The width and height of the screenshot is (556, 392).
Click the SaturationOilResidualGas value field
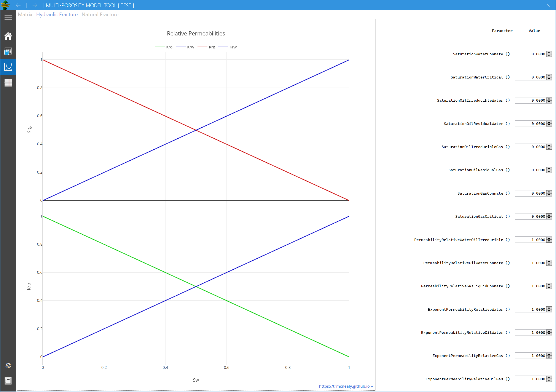coord(530,170)
